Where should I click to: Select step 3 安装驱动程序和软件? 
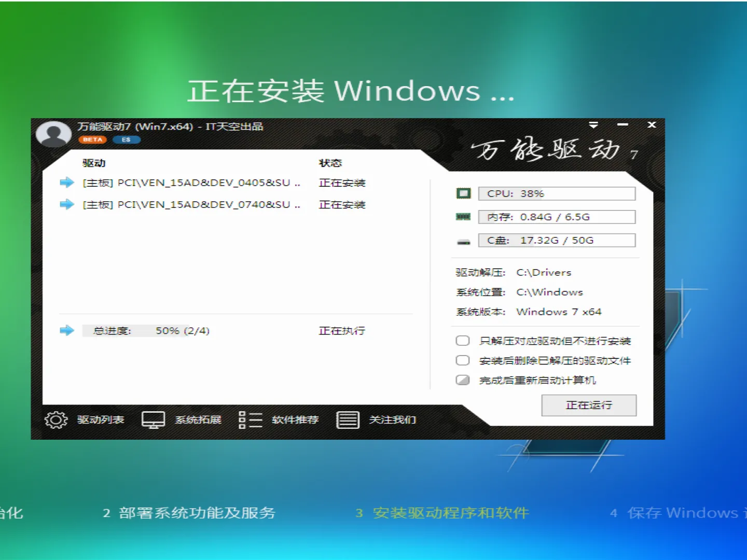(450, 513)
